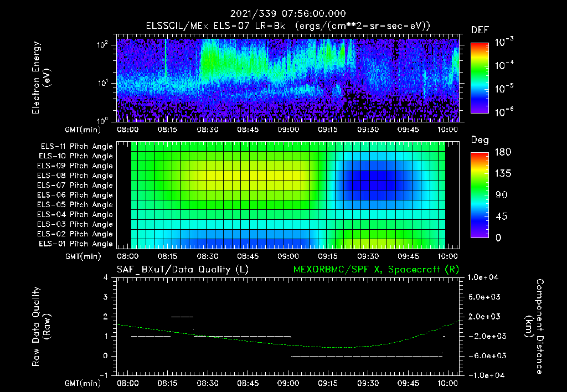
Task: Select the ELS-02 Pitch Angle row label
Action: (75, 234)
